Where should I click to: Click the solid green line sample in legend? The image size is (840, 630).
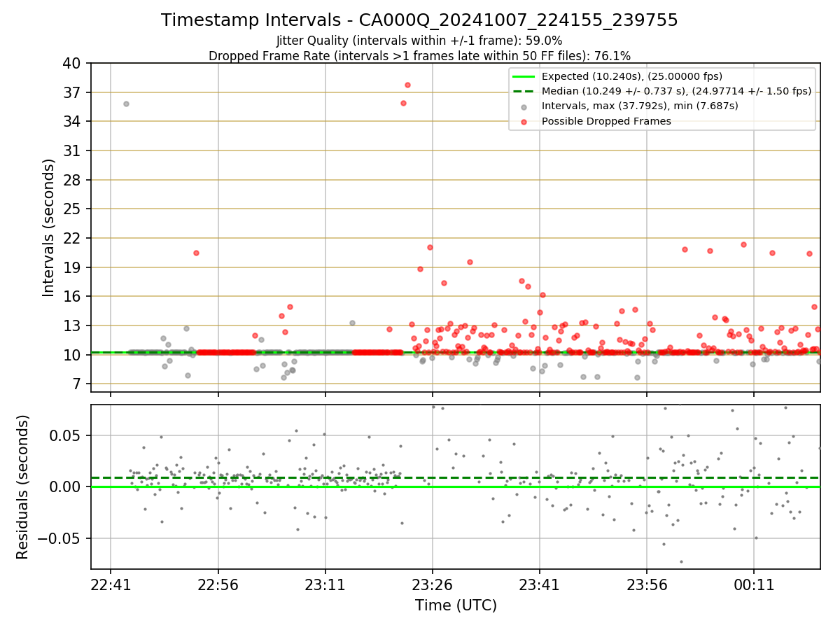[x=525, y=76]
